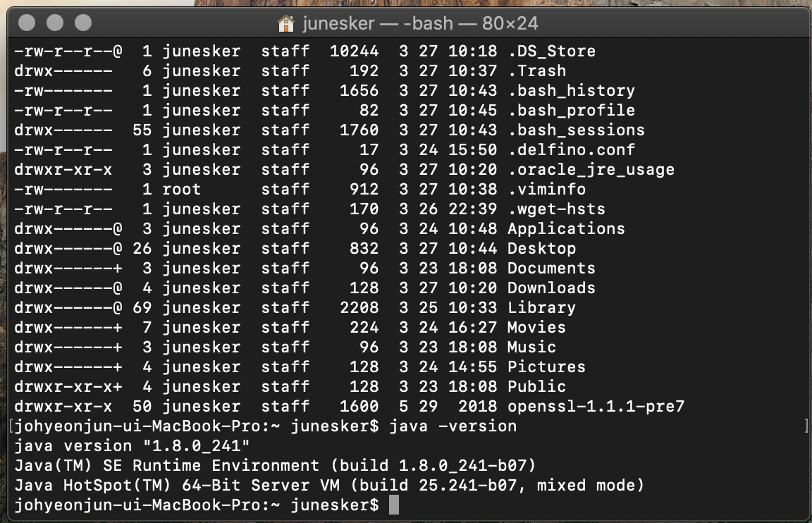Click the size value '1656' for .bash_history
Viewport: 812px width, 523px height.
click(359, 91)
